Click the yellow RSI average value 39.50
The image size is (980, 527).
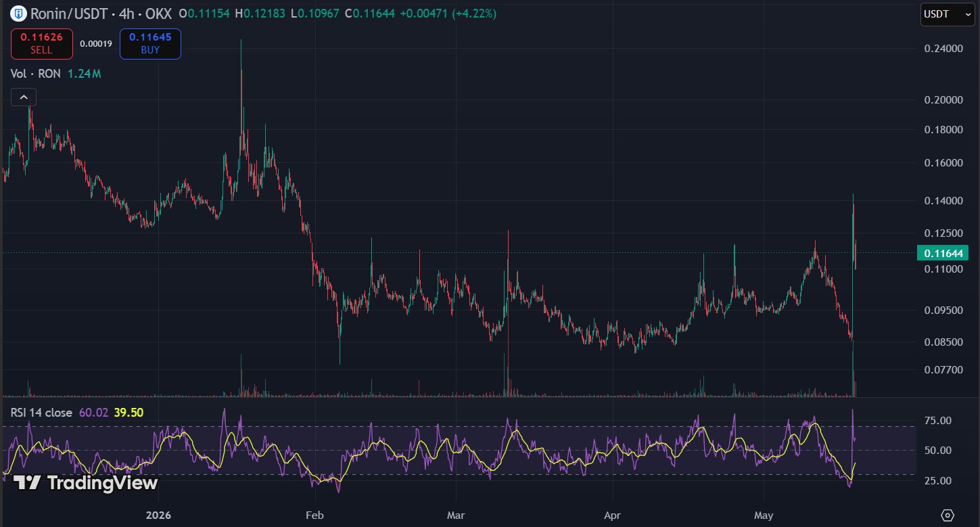[x=129, y=412]
